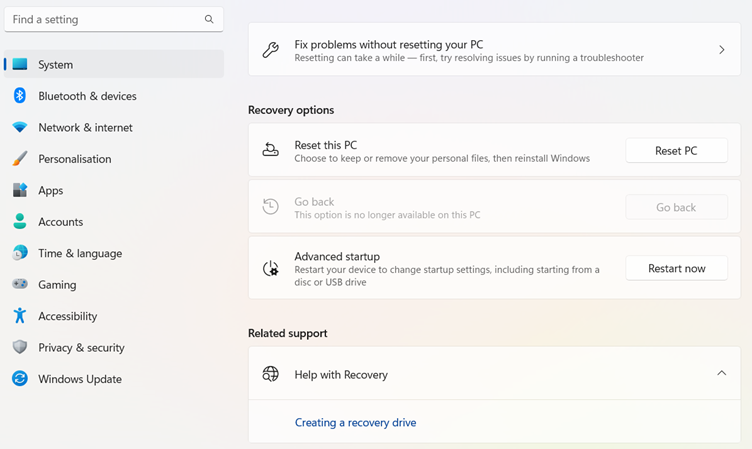Viewport: 752px width, 449px height.
Task: Open Creating a recovery drive link
Action: coord(355,423)
